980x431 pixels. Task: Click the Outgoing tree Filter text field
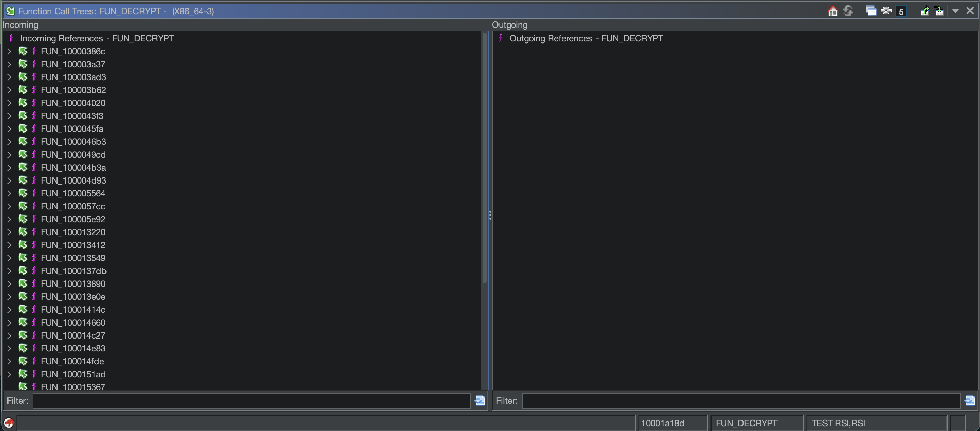pos(741,401)
